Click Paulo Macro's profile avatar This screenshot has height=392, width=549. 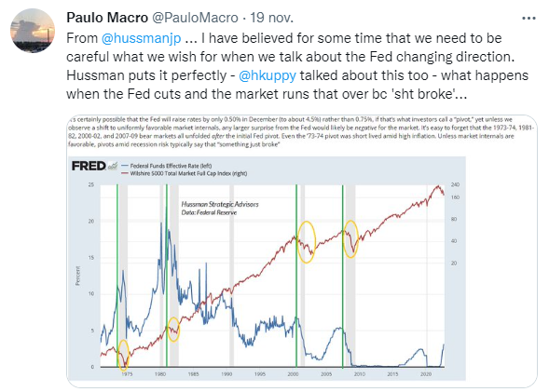pos(33,31)
